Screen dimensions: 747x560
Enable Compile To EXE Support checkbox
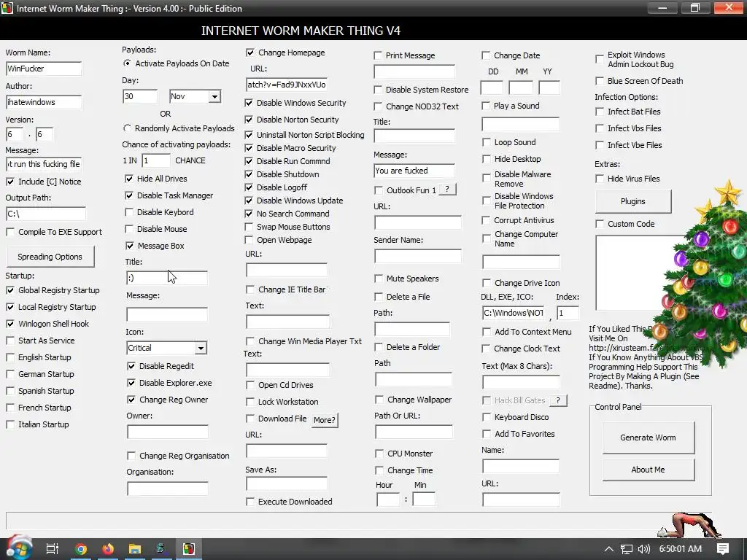click(10, 232)
